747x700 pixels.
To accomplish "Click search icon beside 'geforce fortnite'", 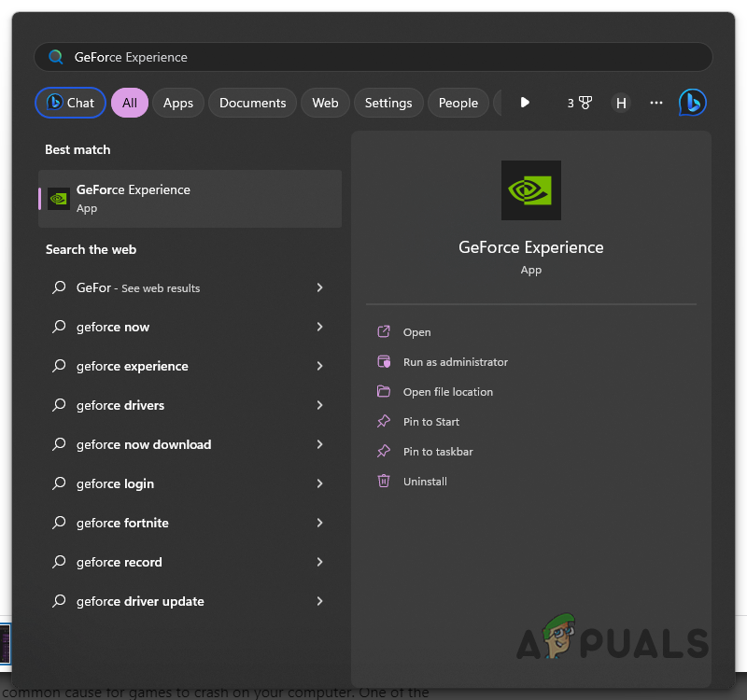I will click(59, 523).
